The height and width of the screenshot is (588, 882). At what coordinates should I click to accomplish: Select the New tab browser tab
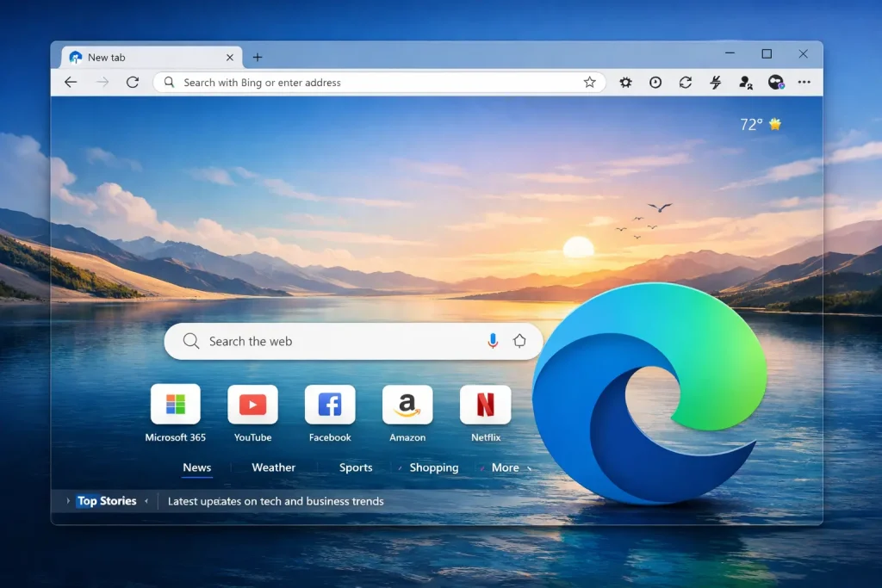[x=152, y=58]
